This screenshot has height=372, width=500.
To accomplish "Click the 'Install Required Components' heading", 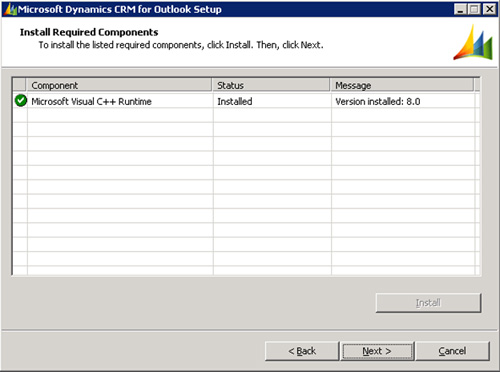I will [89, 32].
